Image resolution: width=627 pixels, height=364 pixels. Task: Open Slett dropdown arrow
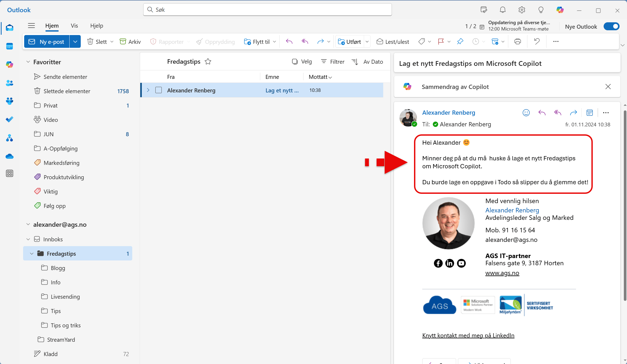point(112,42)
